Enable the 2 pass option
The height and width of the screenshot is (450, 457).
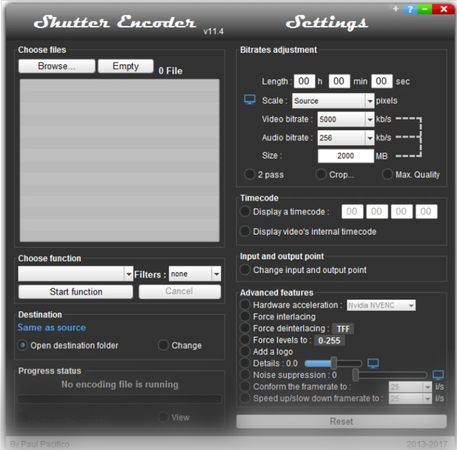[x=250, y=174]
